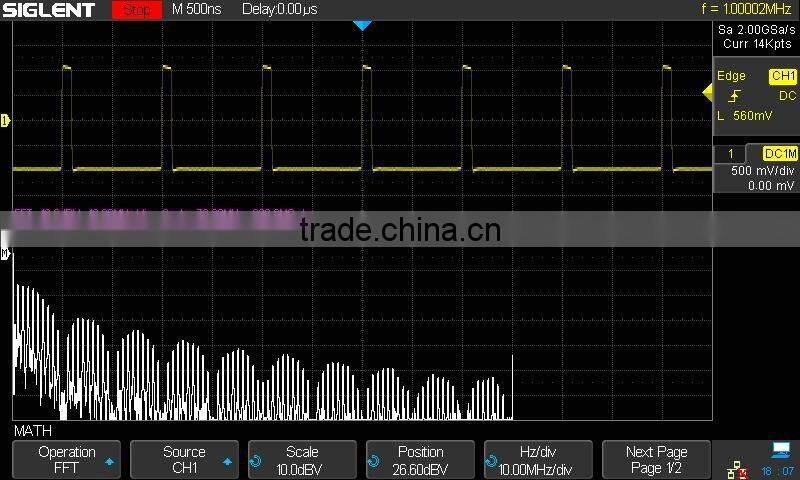This screenshot has width=800, height=480.
Task: Click the yellow trigger level arrow
Action: coord(708,92)
